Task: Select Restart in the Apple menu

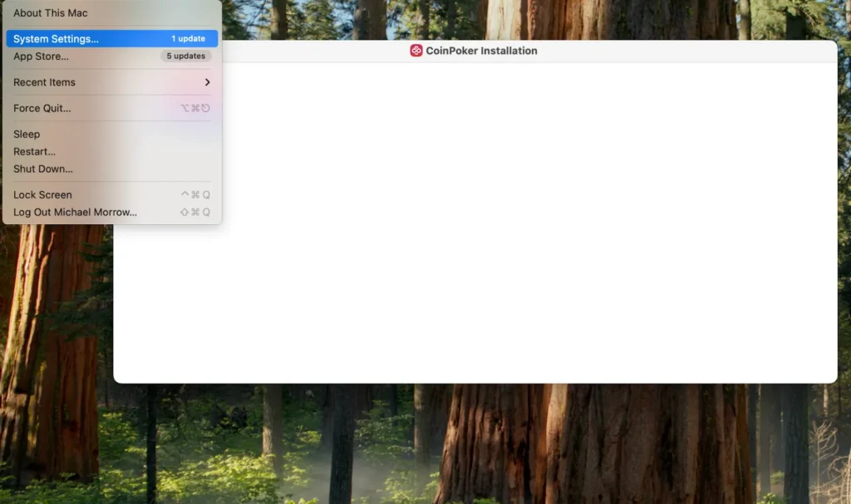Action: tap(34, 151)
